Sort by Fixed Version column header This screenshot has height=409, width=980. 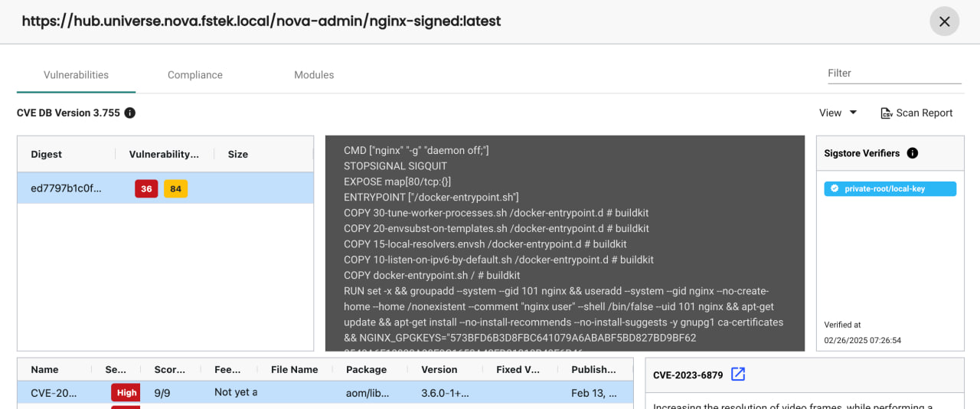pos(518,369)
